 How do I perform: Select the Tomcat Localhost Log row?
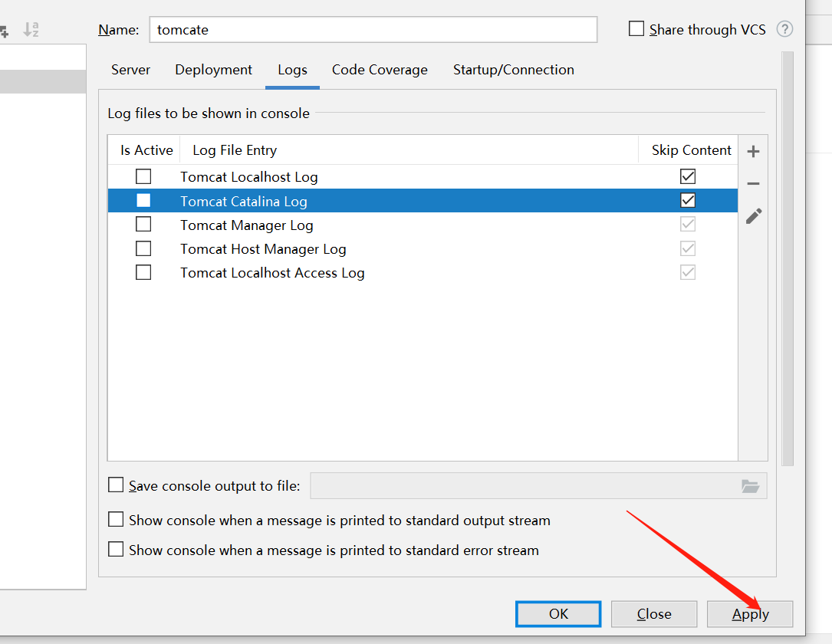423,176
